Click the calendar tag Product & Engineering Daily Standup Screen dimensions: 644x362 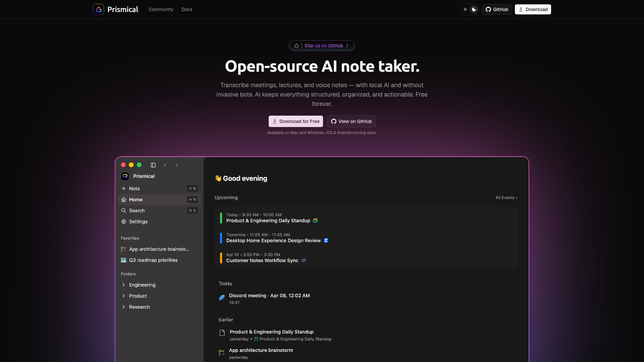point(293,339)
